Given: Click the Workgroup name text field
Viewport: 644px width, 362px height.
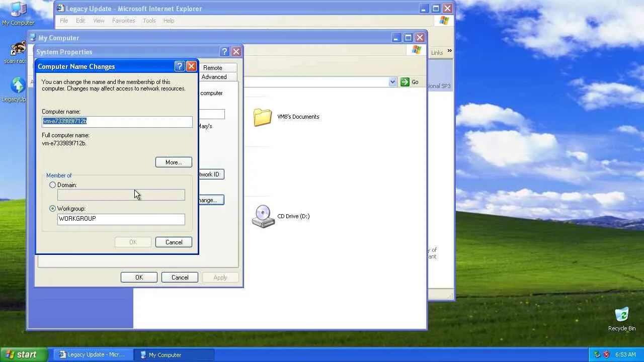Looking at the screenshot, I should click(121, 219).
